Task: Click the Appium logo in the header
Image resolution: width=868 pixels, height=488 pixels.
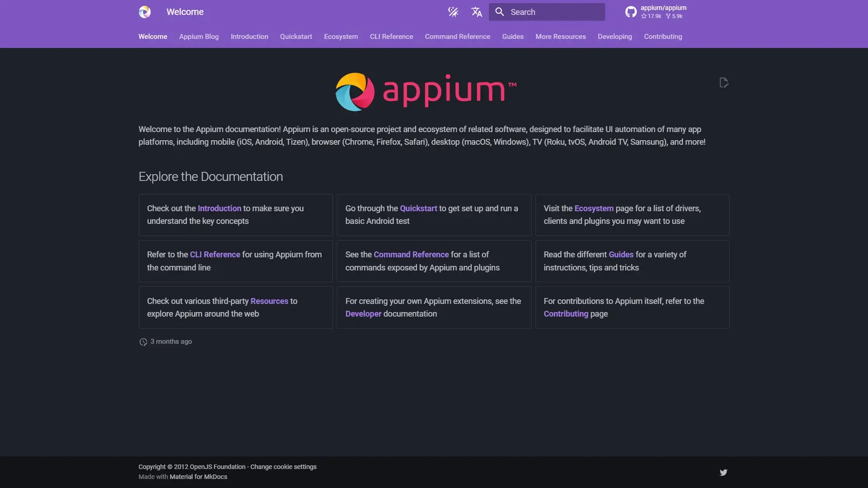Action: tap(145, 12)
